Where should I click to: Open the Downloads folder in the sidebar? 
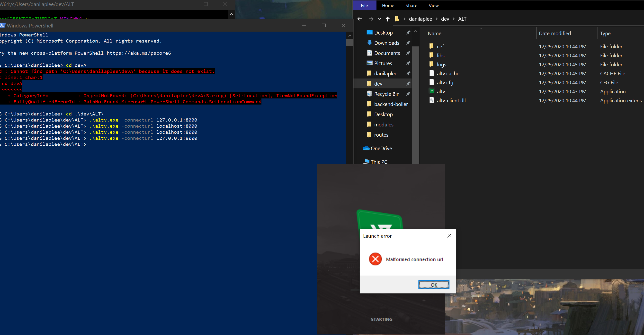[x=387, y=43]
